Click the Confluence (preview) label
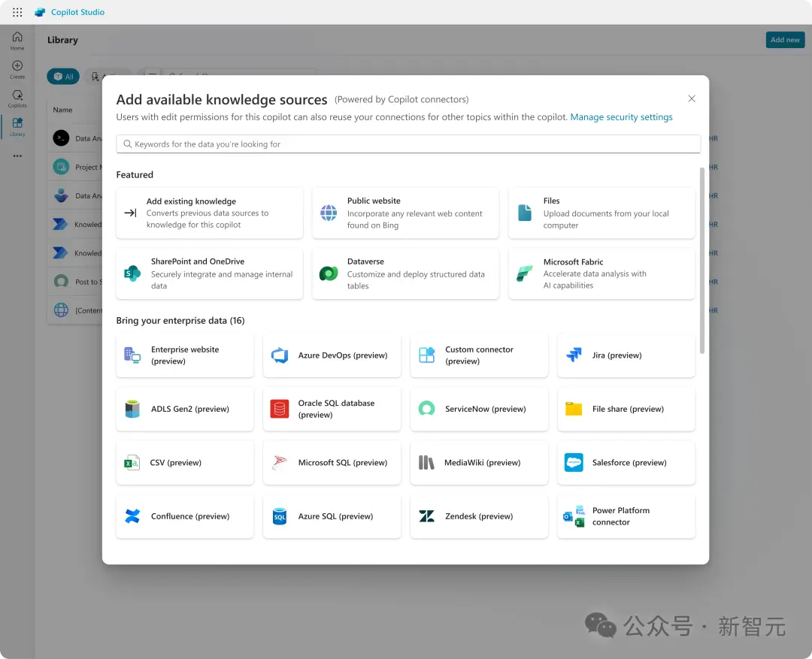 click(x=190, y=516)
